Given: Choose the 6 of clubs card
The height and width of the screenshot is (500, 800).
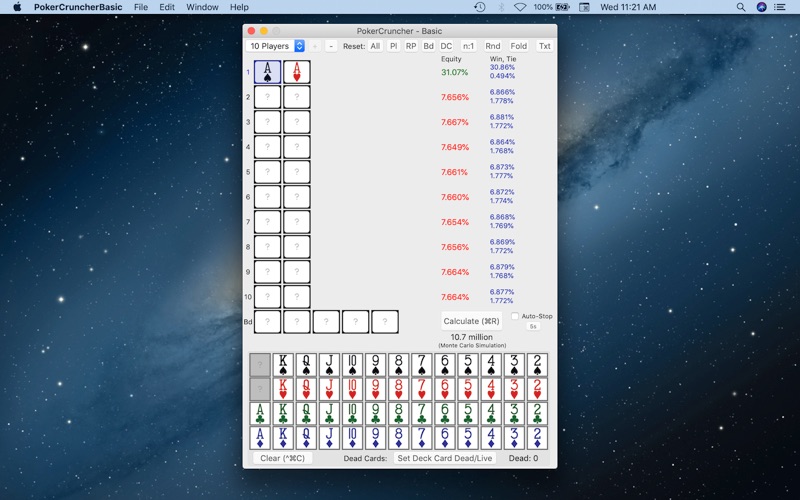Looking at the screenshot, I should [445, 414].
